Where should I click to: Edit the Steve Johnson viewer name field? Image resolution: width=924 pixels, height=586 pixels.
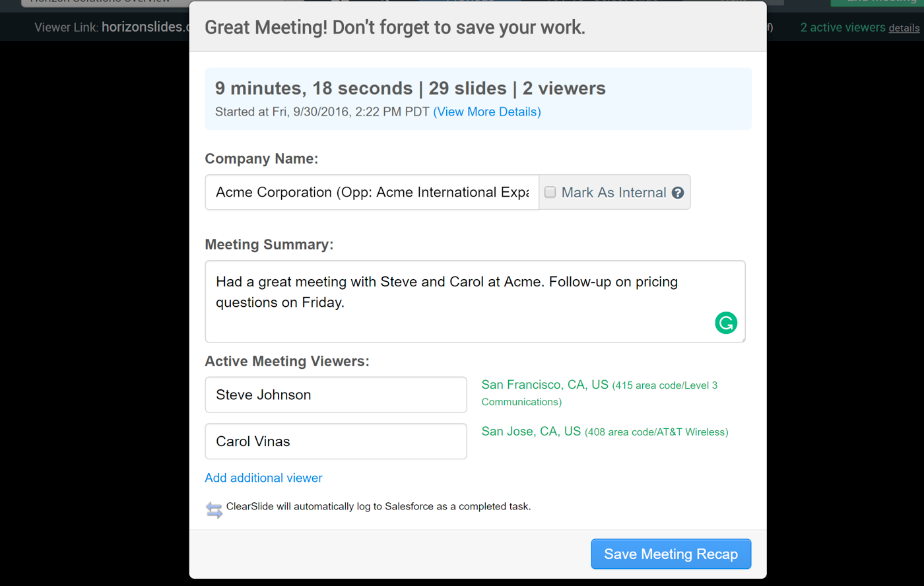336,395
